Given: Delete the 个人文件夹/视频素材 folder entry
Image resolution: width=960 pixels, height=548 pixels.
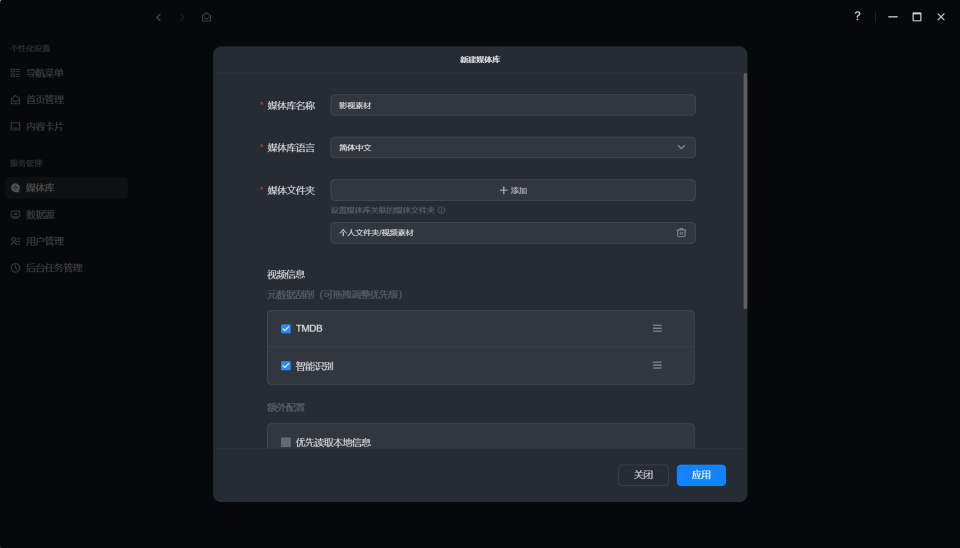Looking at the screenshot, I should (681, 233).
